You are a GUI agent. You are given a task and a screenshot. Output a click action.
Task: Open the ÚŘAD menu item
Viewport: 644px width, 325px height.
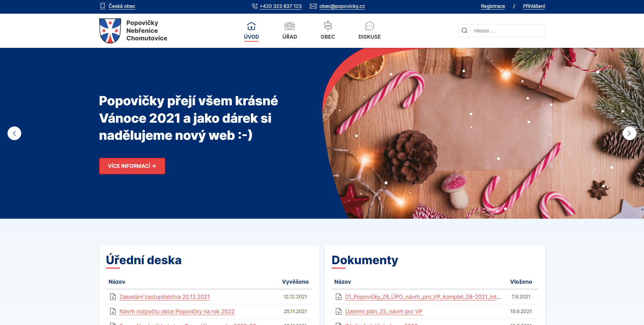290,37
